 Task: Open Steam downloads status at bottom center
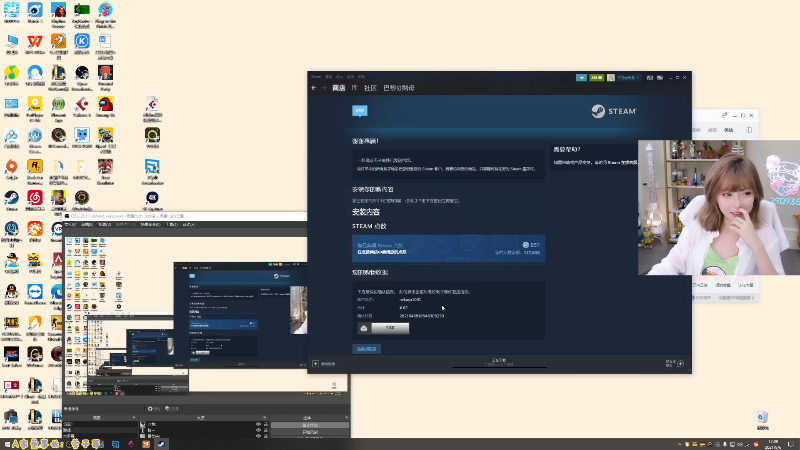coord(499,362)
